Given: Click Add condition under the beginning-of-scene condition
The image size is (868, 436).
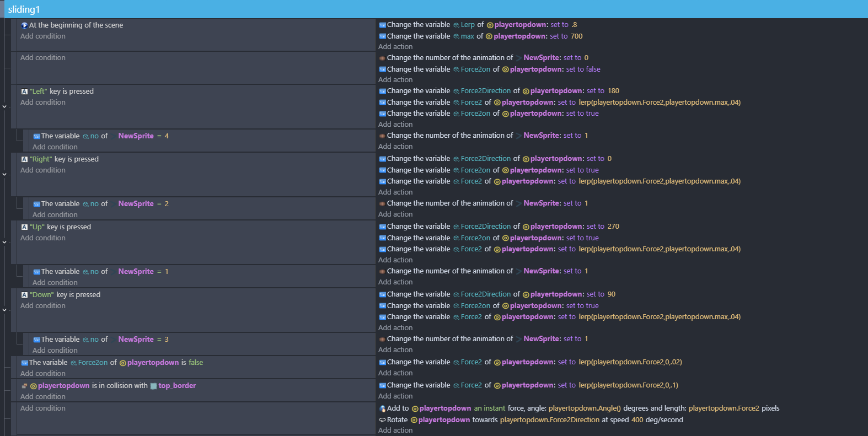Looking at the screenshot, I should tap(43, 36).
